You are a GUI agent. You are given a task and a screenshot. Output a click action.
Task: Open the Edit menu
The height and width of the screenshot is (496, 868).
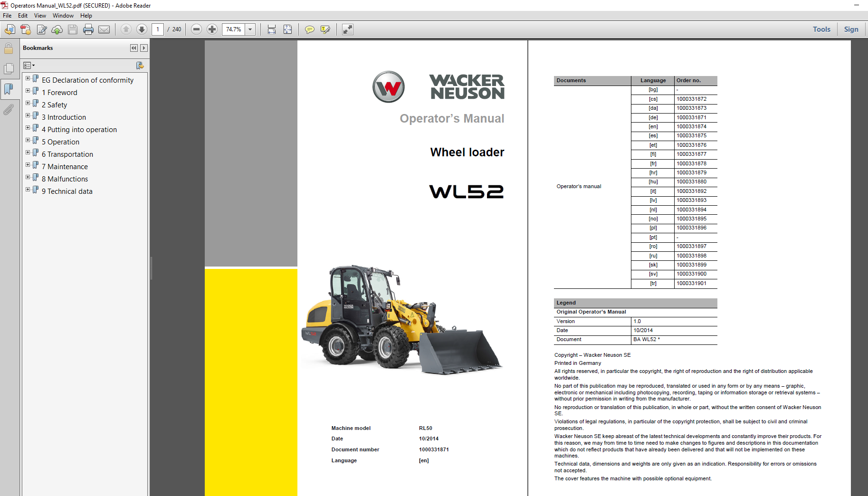23,16
